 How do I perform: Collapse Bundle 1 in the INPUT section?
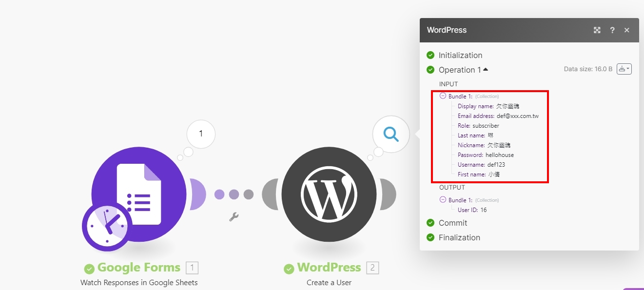tap(443, 96)
